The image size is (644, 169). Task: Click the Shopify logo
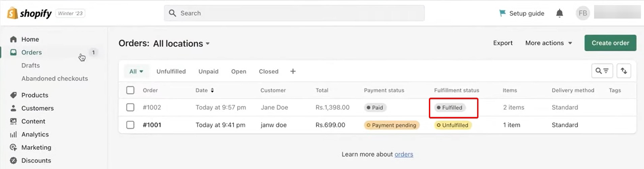click(x=29, y=13)
